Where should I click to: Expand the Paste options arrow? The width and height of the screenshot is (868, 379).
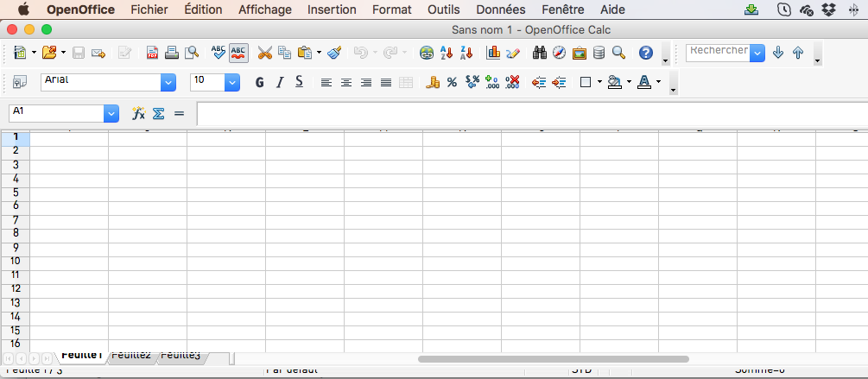point(319,54)
